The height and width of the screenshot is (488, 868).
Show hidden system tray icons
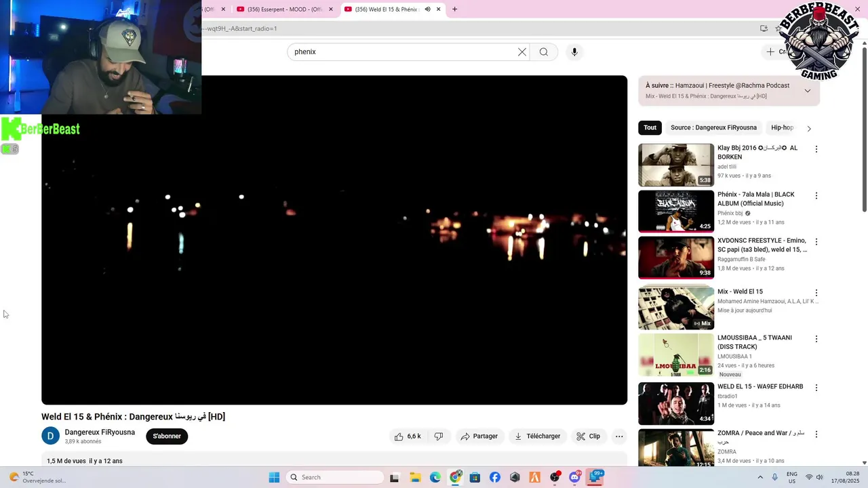(x=759, y=477)
